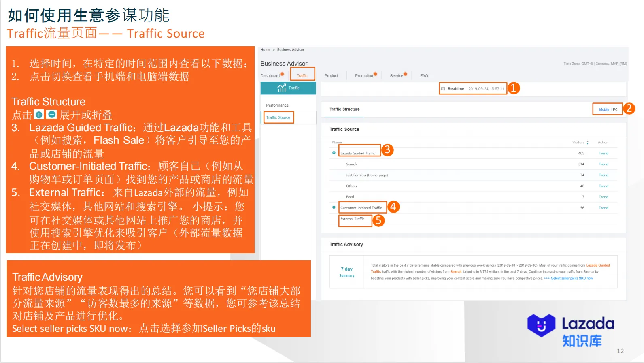Open Trend for Lazada Guided Traffic
The height and width of the screenshot is (363, 644).
604,153
